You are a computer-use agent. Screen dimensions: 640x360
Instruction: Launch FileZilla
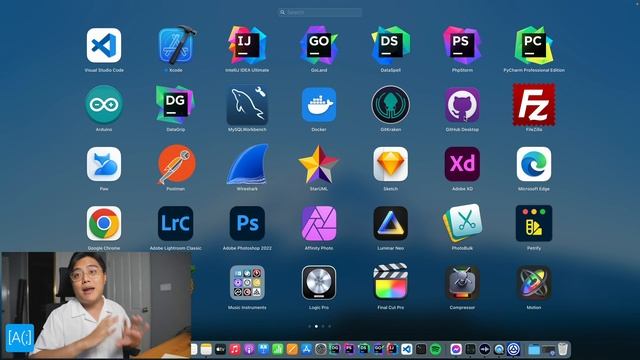click(534, 104)
